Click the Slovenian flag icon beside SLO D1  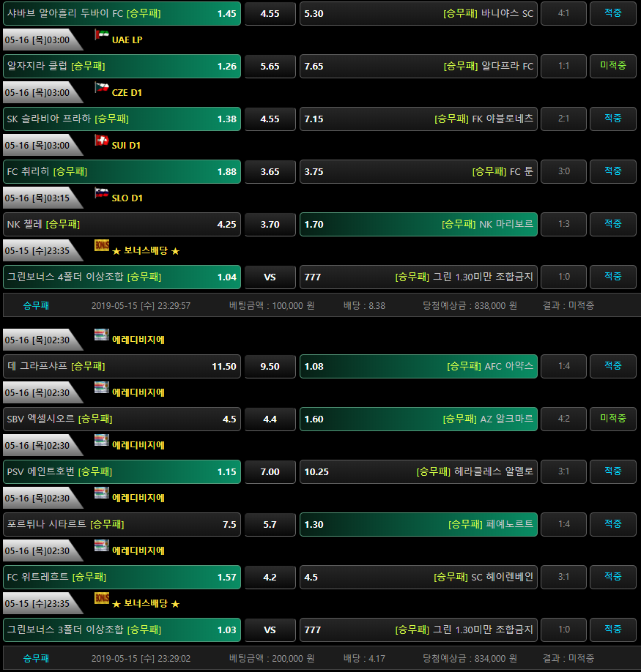click(101, 193)
